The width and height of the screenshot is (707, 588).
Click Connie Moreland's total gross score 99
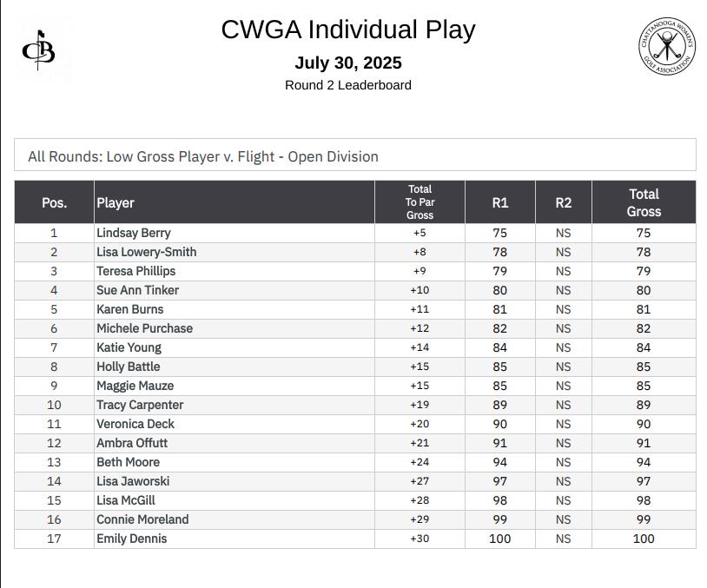[644, 519]
